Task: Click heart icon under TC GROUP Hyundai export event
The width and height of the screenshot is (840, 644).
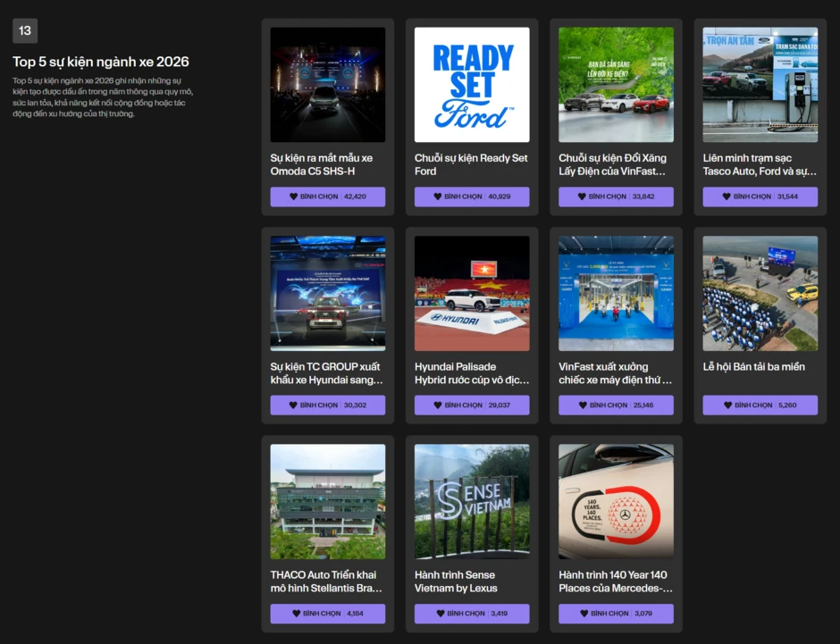Action: pyautogui.click(x=293, y=406)
